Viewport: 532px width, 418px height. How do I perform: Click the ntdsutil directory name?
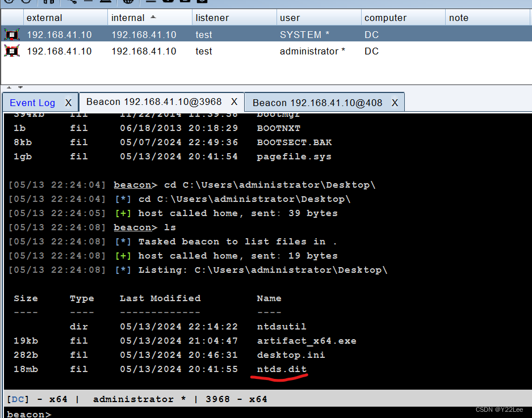tap(282, 327)
